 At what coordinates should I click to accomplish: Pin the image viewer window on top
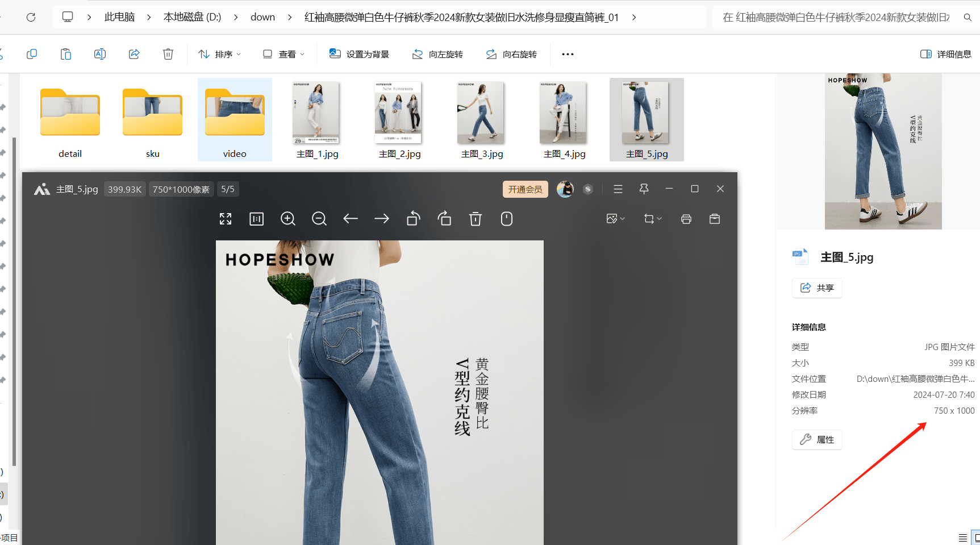click(x=644, y=189)
